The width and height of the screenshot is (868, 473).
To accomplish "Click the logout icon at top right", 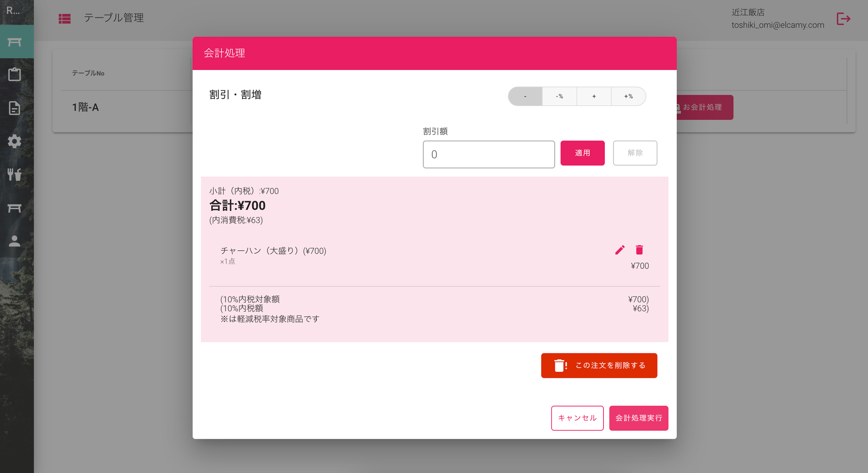I will coord(843,19).
